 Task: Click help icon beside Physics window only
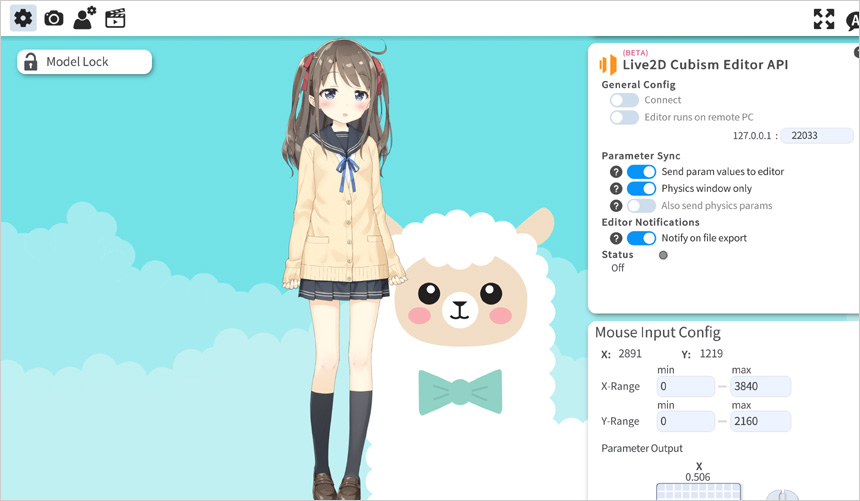616,189
